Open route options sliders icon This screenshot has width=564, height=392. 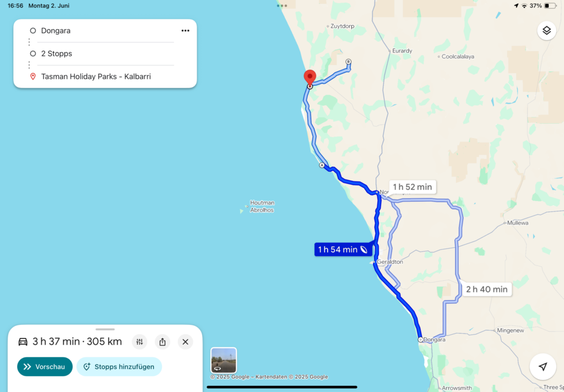point(139,342)
